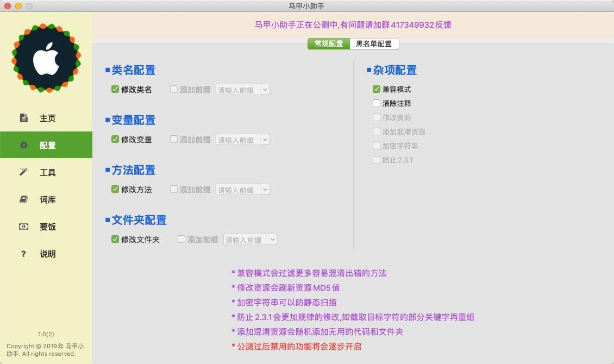Click the 配置 gear icon in sidebar
The image size is (614, 364).
pos(23,145)
